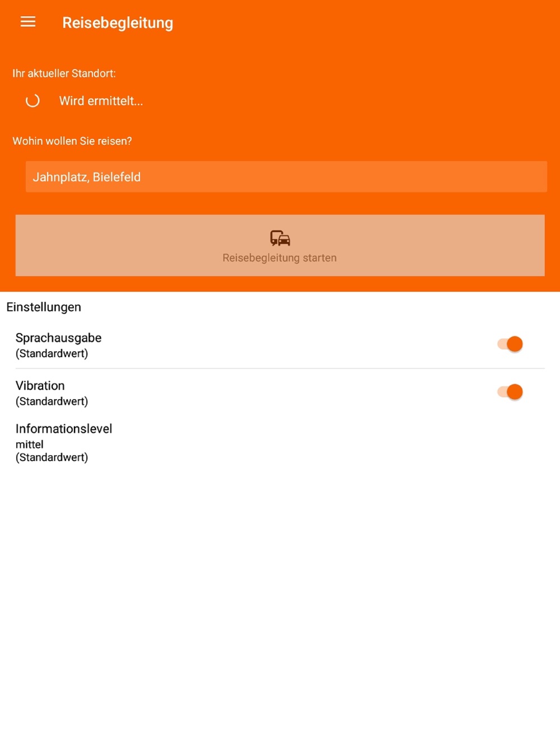Tap the Wird ermittelt... location text
Image resolution: width=560 pixels, height=747 pixels.
click(101, 101)
